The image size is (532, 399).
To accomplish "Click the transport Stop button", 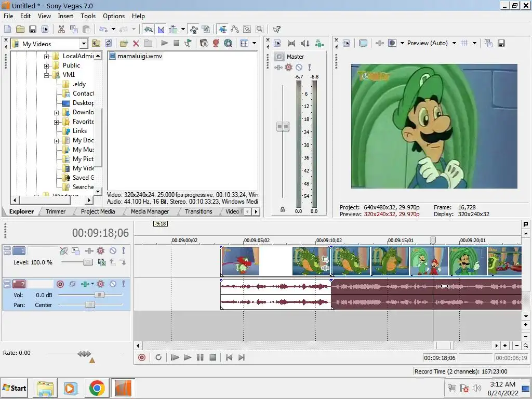I will pos(212,357).
